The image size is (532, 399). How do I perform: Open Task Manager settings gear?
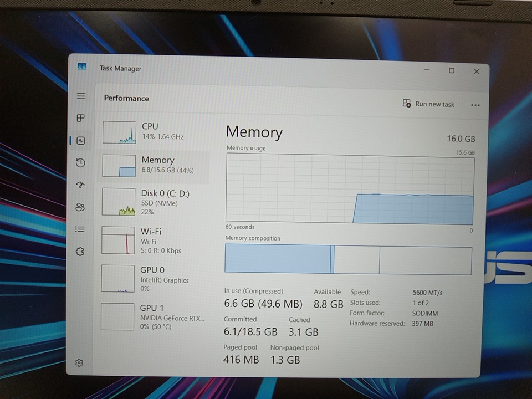click(x=79, y=363)
